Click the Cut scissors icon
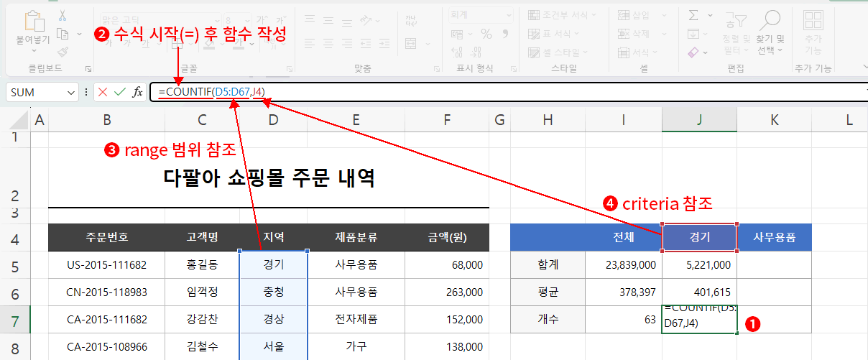868x360 pixels. (x=63, y=15)
